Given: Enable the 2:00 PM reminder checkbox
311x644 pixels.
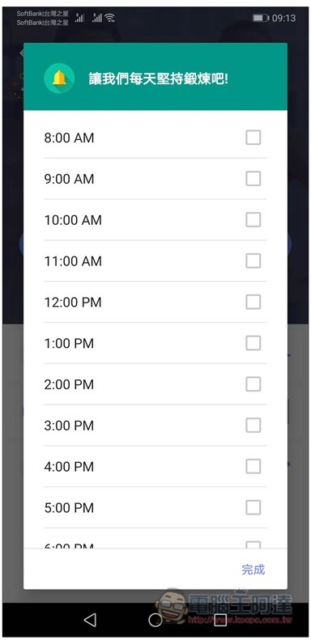Looking at the screenshot, I should click(253, 384).
